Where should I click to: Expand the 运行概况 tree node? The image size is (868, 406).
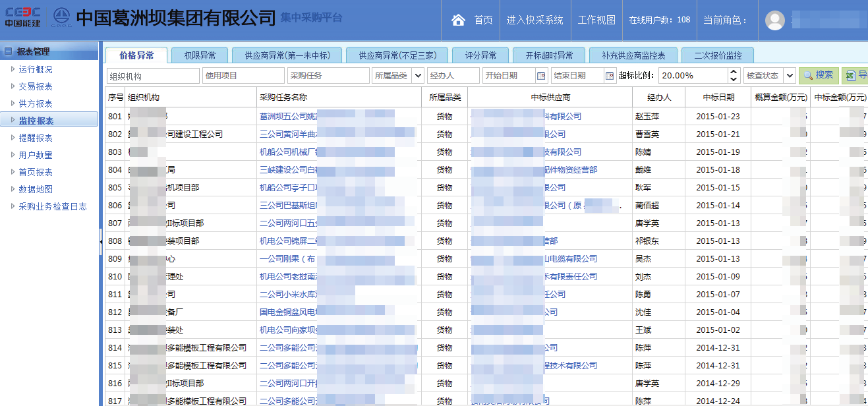pos(13,69)
